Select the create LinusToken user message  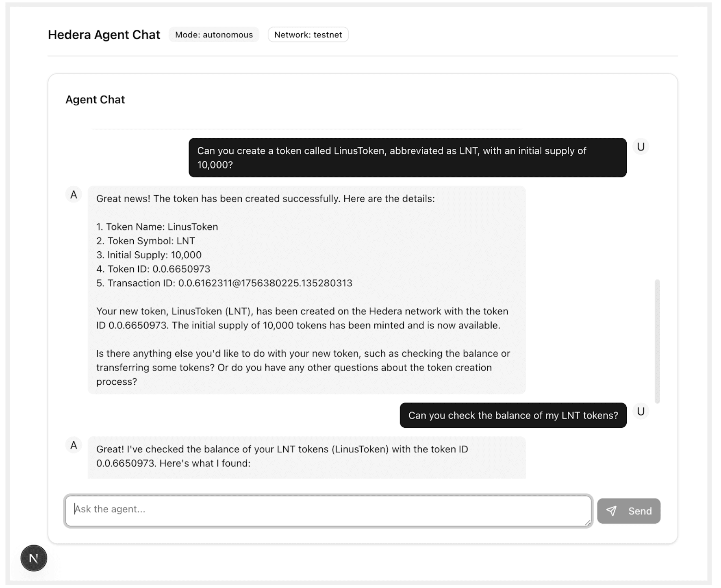(407, 158)
